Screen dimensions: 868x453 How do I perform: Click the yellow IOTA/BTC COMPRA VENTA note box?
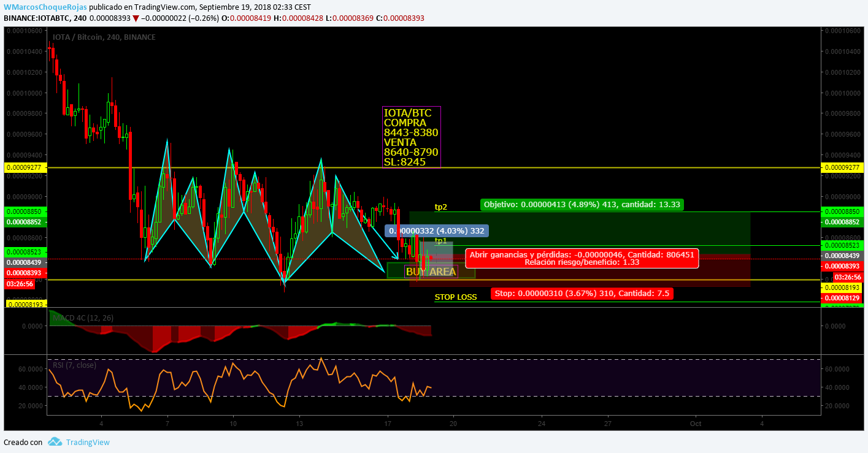click(412, 137)
